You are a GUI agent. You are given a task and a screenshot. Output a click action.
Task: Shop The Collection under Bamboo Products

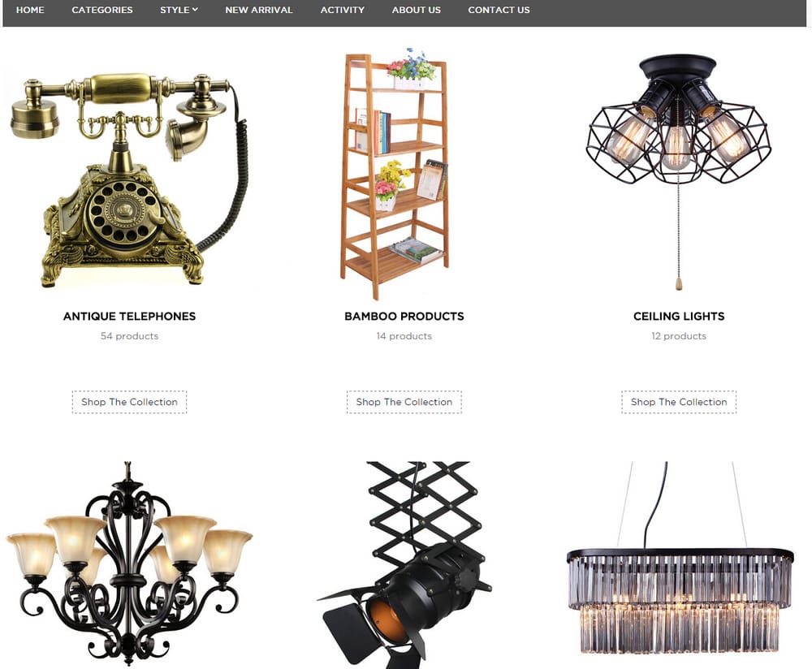coord(404,403)
